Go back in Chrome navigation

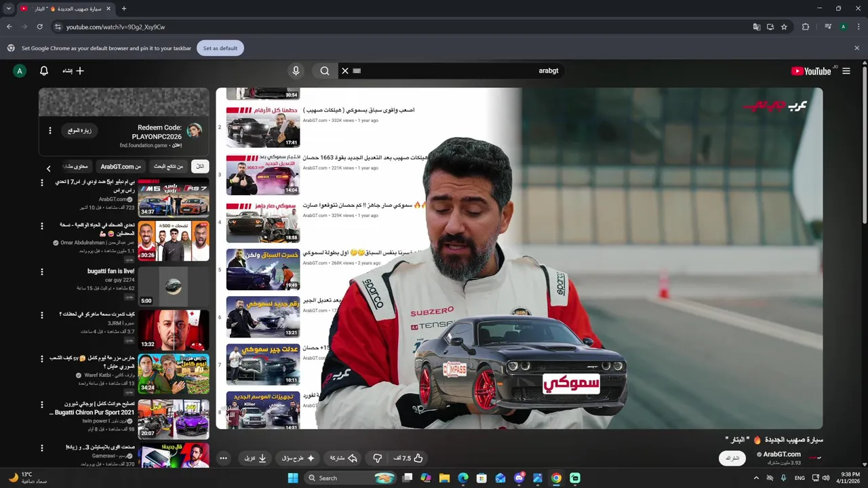[x=9, y=26]
